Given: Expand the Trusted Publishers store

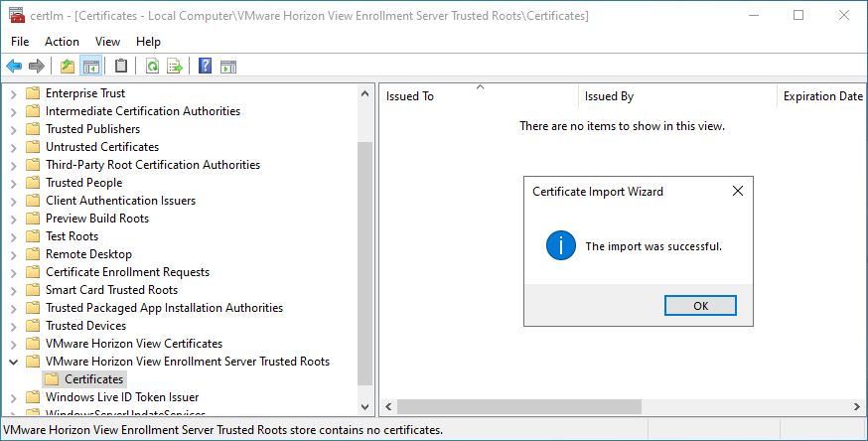Looking at the screenshot, I should [x=13, y=129].
